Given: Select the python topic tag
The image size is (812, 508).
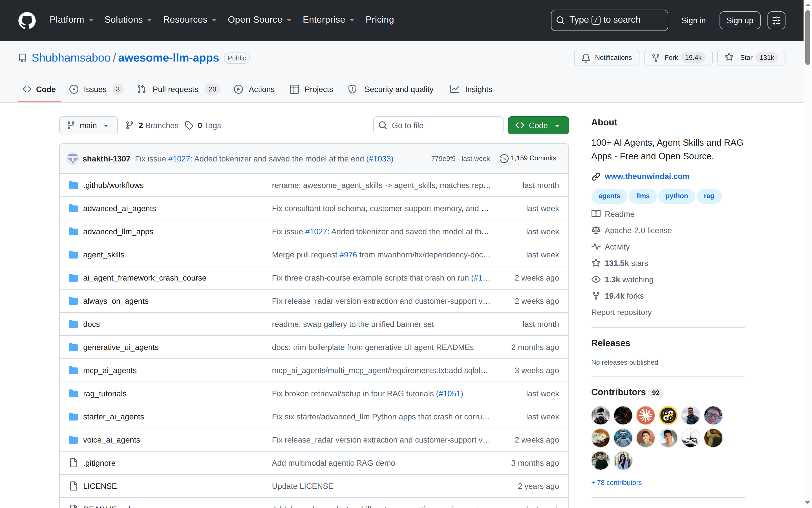Looking at the screenshot, I should pyautogui.click(x=676, y=196).
